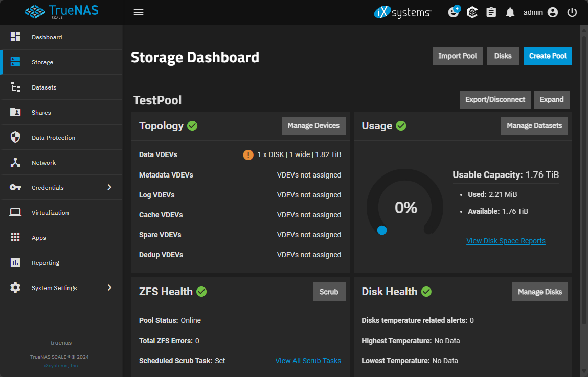
Task: Click the TrueNAS SCALE logo
Action: coord(61,12)
